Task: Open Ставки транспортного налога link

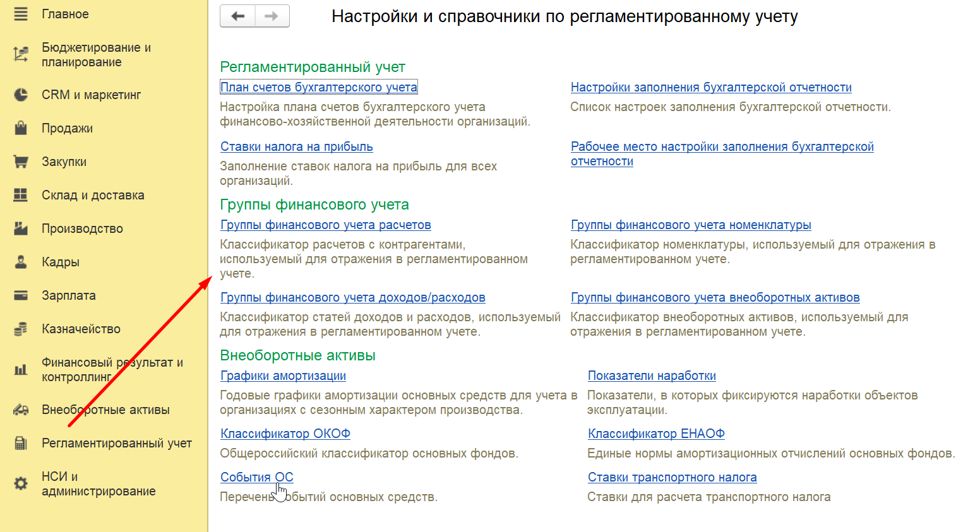Action: click(672, 477)
